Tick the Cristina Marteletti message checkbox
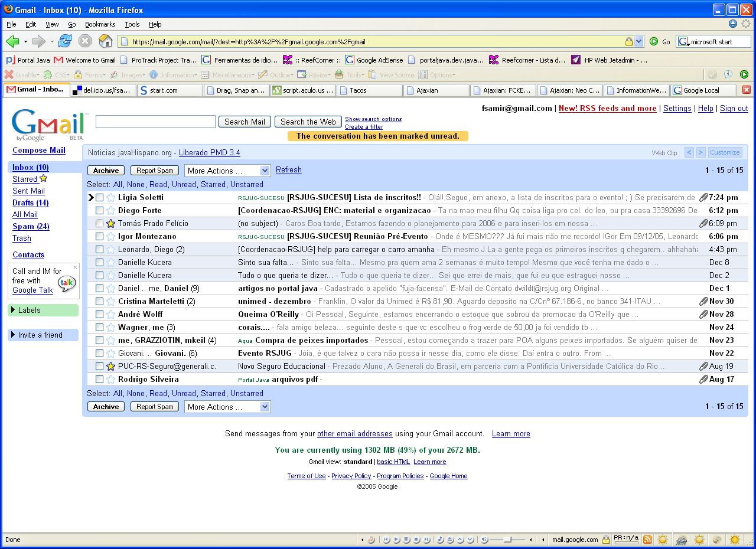 click(x=99, y=302)
